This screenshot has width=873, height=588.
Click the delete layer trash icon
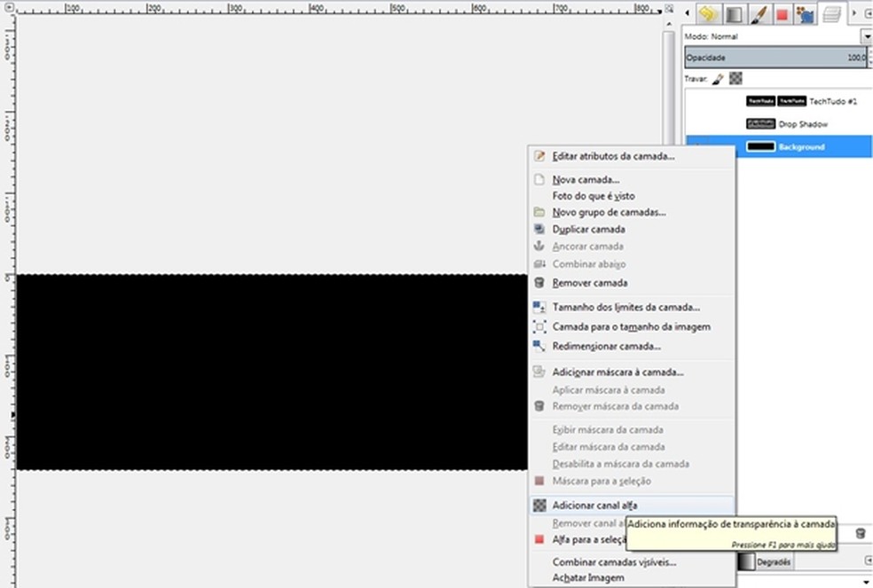[860, 533]
